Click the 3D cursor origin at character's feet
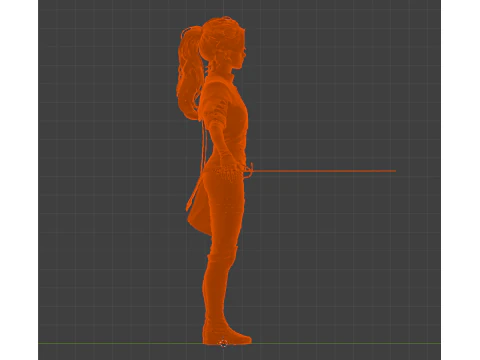480x360 pixels. click(223, 343)
